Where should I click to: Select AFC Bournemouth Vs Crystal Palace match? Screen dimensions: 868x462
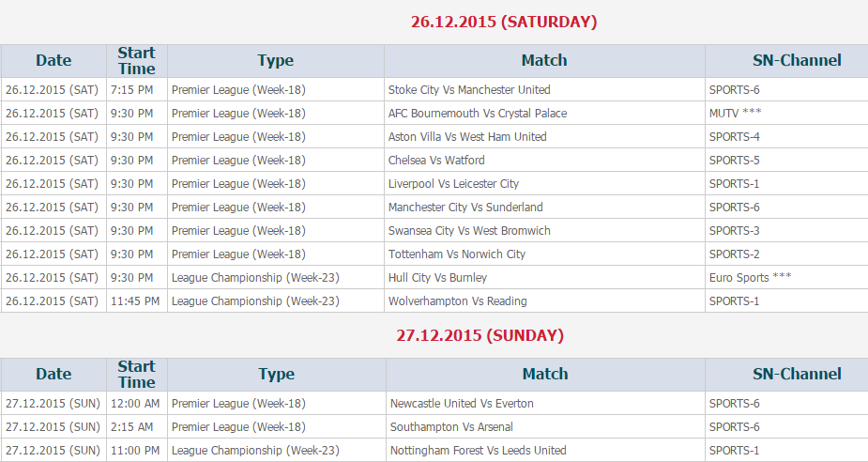click(478, 114)
